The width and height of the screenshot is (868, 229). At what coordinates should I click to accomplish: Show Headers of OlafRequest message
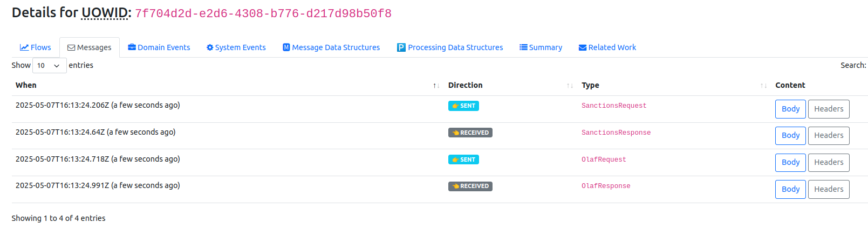(x=829, y=162)
